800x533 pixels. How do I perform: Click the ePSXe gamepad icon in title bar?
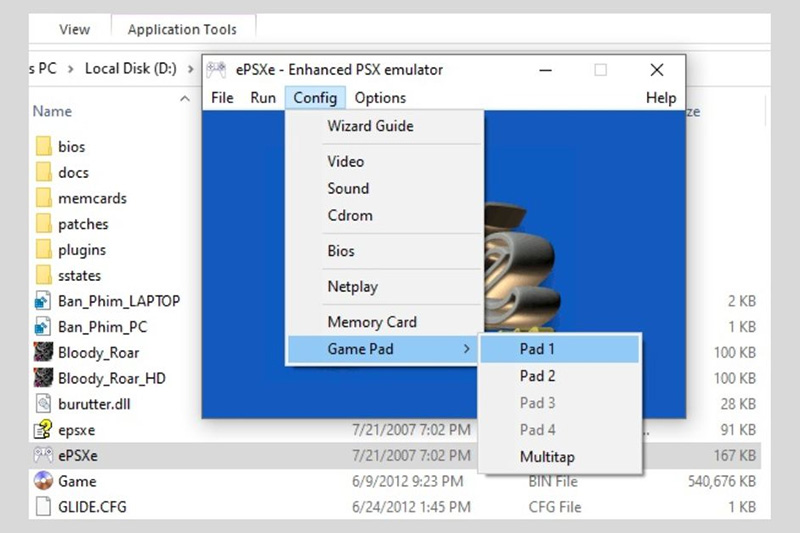click(216, 70)
